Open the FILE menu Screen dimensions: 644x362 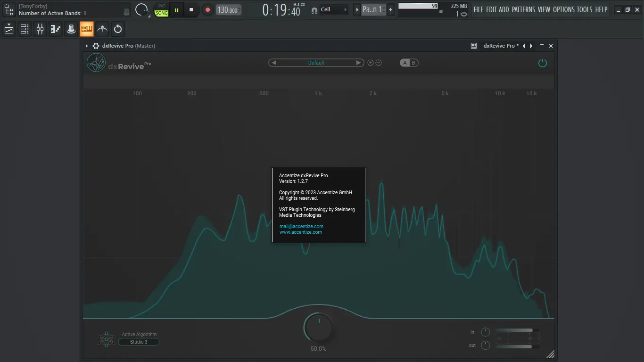click(x=479, y=9)
